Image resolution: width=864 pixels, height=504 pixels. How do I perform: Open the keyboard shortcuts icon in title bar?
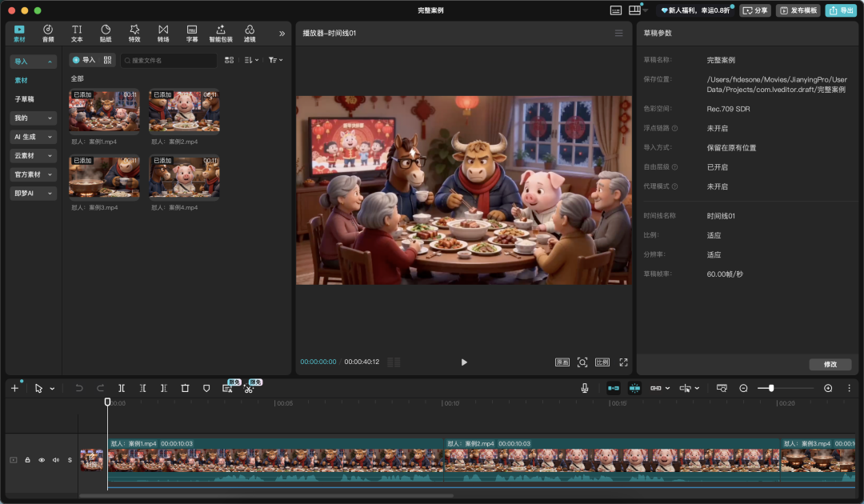[615, 10]
